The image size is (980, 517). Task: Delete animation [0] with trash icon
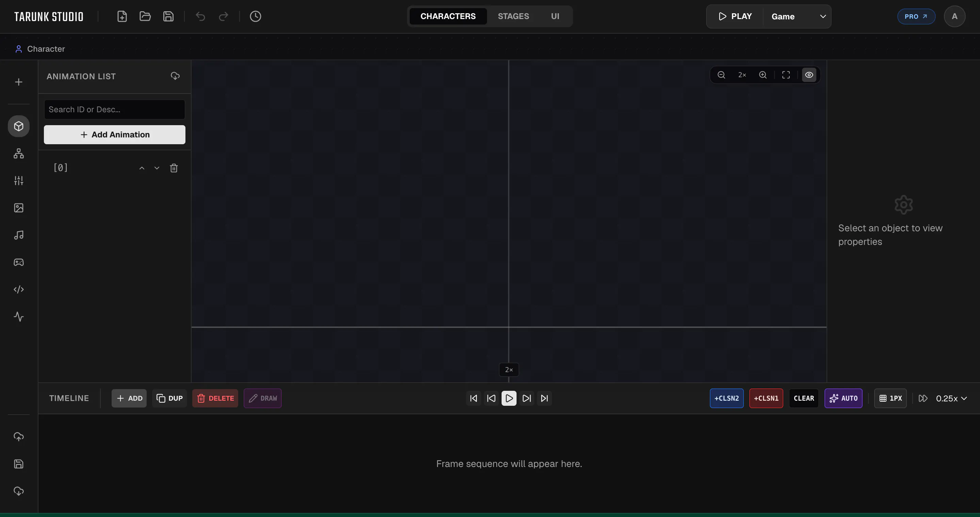point(174,168)
